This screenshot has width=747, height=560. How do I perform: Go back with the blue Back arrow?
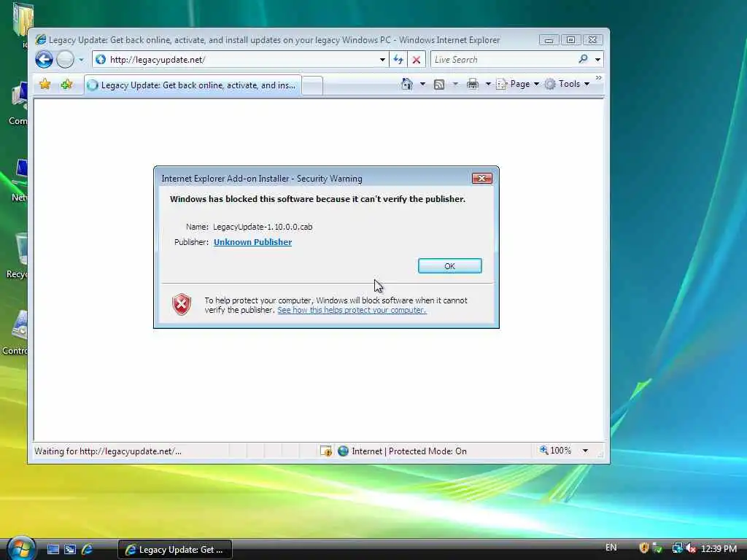point(44,60)
